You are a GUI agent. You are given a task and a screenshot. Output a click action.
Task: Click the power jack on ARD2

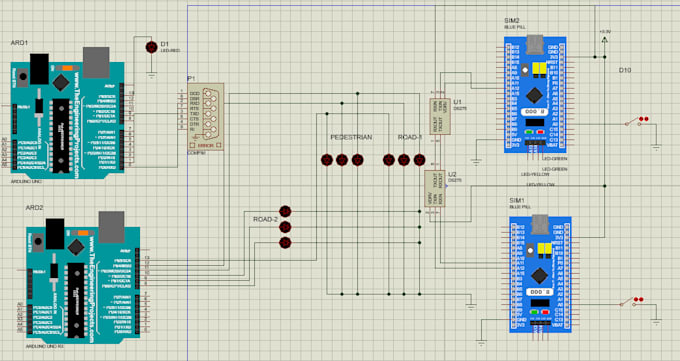click(55, 234)
